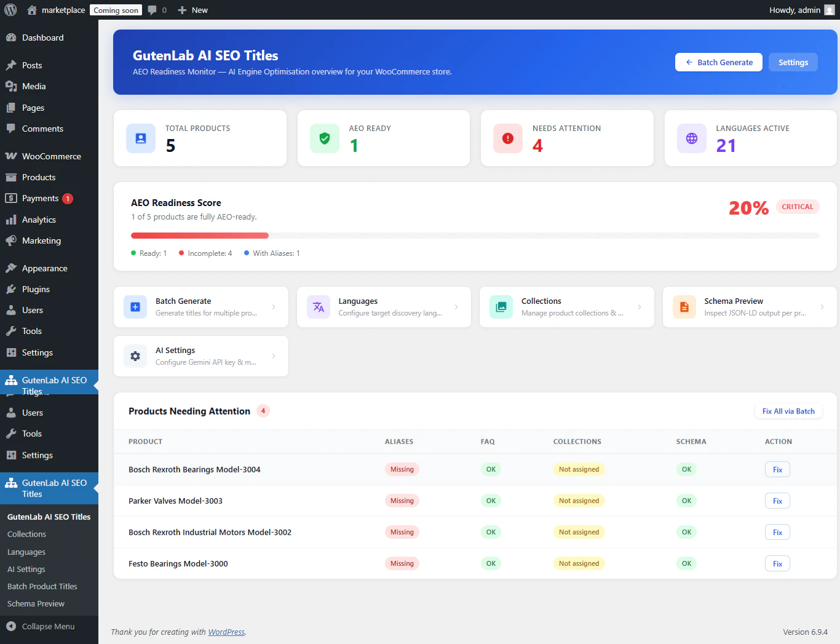Open Collections via its teal card icon

click(x=501, y=307)
